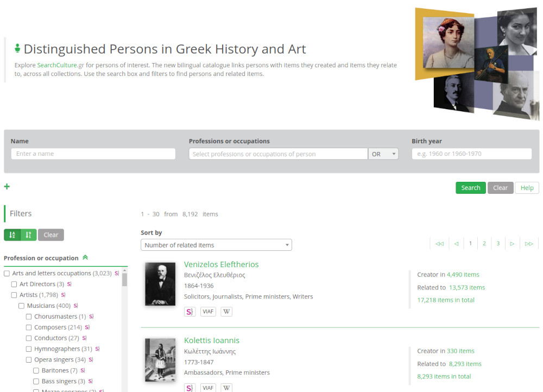The width and height of the screenshot is (543, 392).
Task: Open the Wikipedia icon for Venizelos Eleftherios
Action: pyautogui.click(x=226, y=311)
